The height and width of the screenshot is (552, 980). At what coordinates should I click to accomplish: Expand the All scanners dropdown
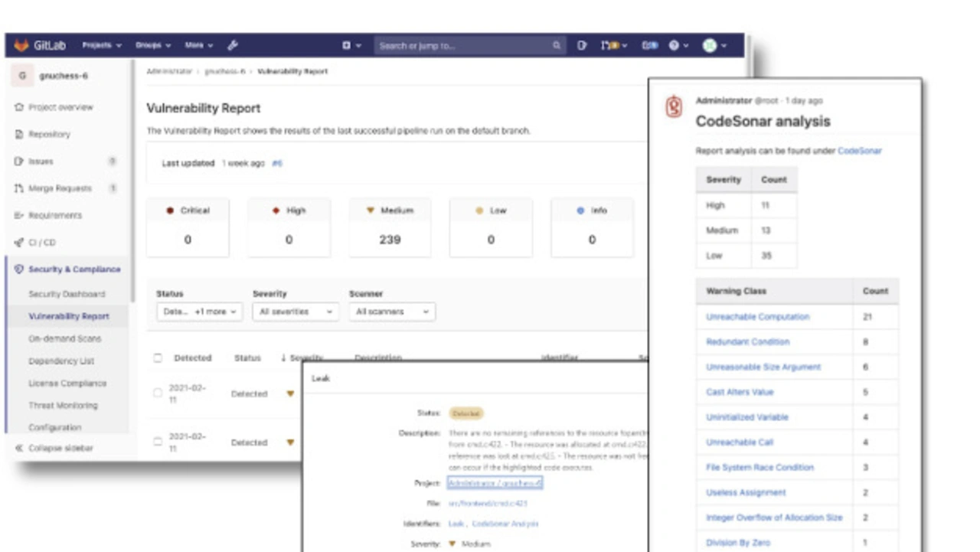pos(392,312)
